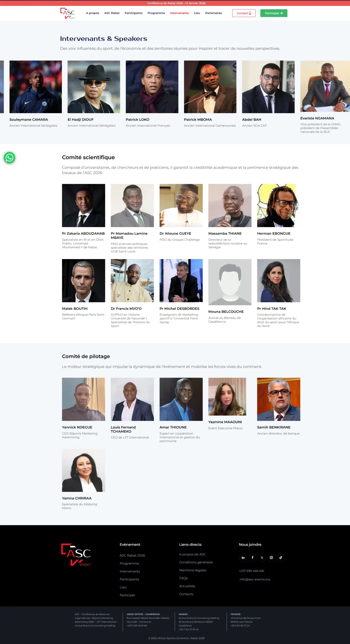This screenshot has height=644, width=350.
Task: Open the LinkedIn social icon in footer
Action: pos(243,557)
